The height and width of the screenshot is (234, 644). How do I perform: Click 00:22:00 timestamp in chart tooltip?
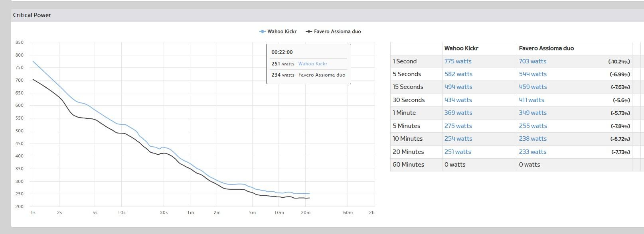point(282,52)
